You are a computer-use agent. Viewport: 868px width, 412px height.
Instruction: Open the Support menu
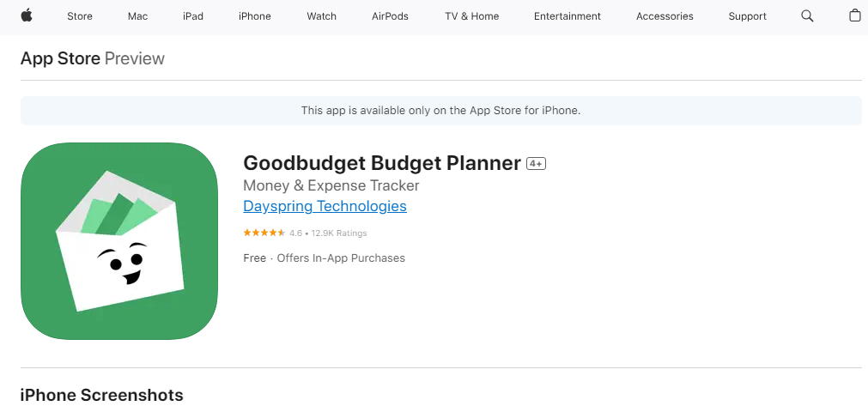[x=747, y=16]
